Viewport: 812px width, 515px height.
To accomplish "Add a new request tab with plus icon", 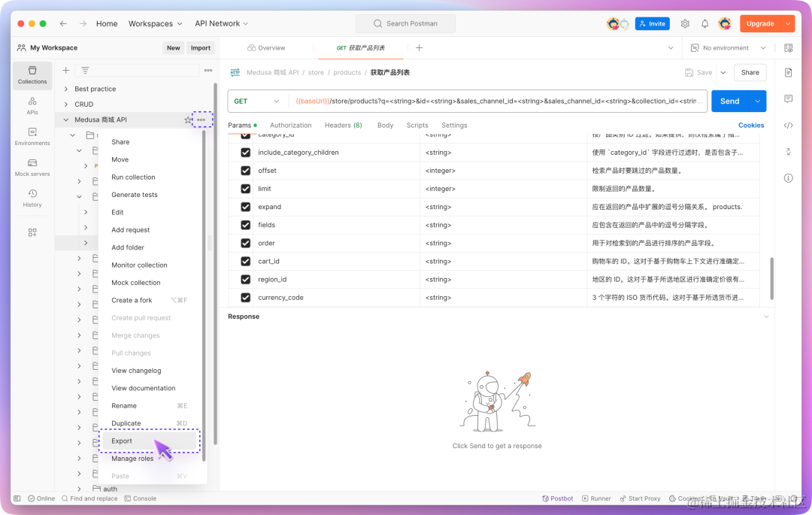I will 419,48.
